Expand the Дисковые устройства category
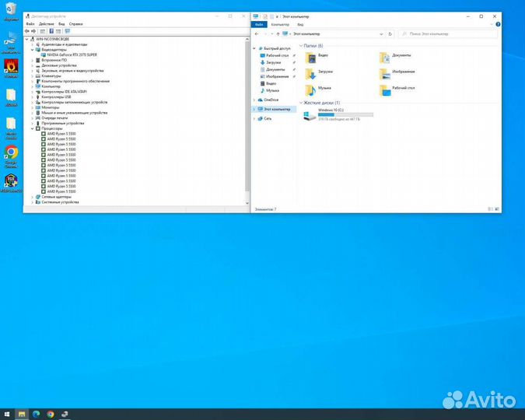This screenshot has height=420, width=525. (33, 65)
